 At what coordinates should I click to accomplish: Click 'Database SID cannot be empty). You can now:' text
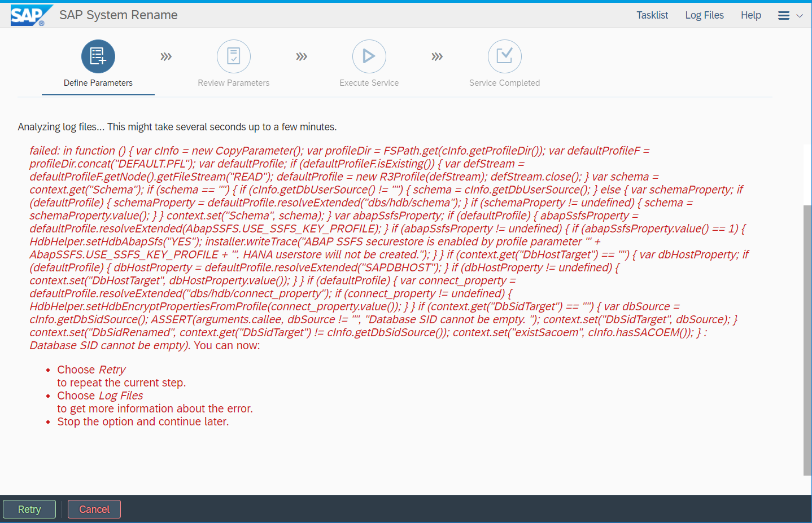click(x=145, y=345)
